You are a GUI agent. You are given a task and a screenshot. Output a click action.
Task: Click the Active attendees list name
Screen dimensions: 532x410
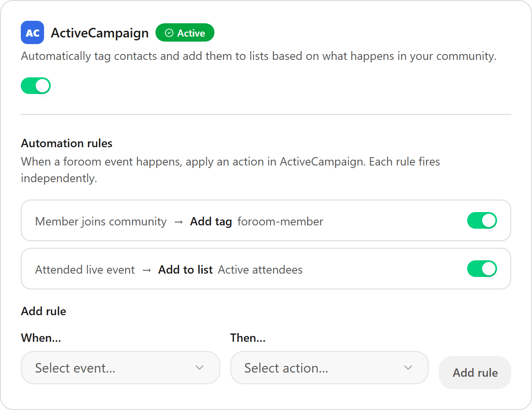(x=260, y=269)
